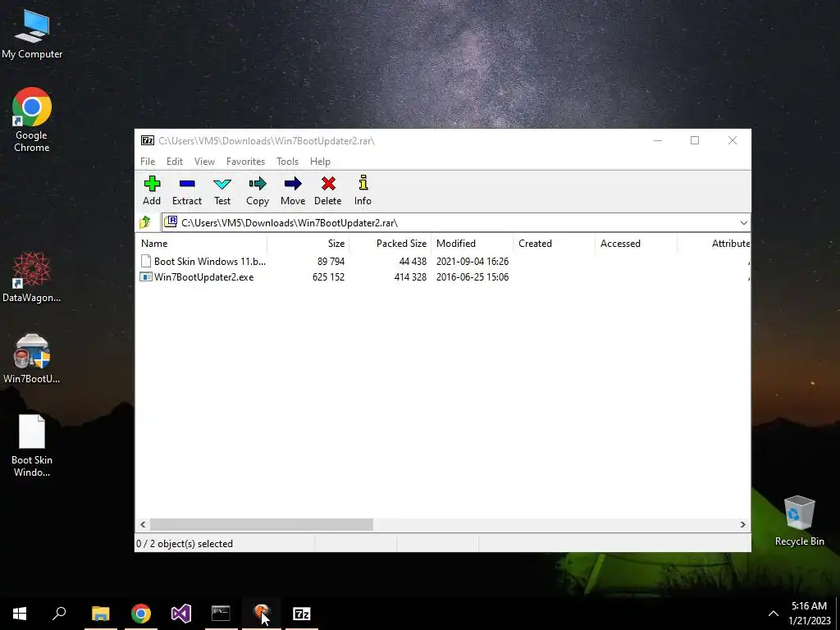
Task: Sort by Attributes column header
Action: click(714, 243)
